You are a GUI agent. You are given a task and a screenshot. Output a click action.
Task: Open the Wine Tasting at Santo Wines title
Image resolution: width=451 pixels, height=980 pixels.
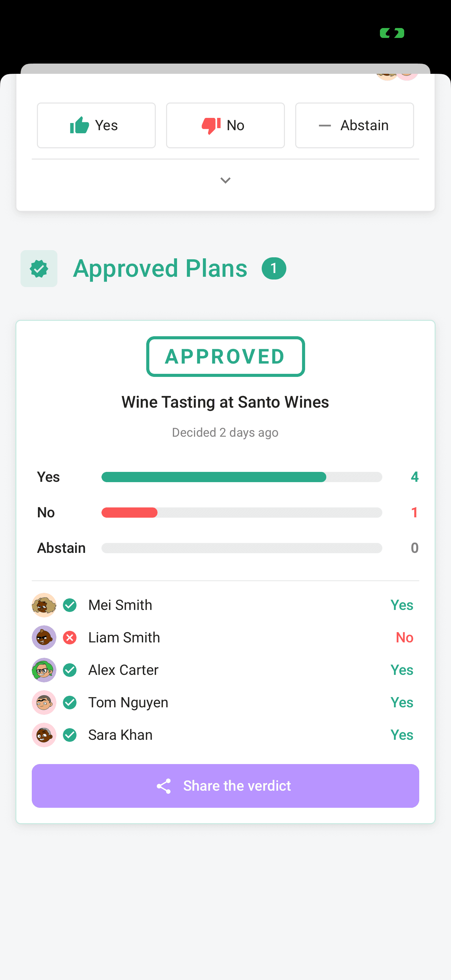pyautogui.click(x=225, y=402)
